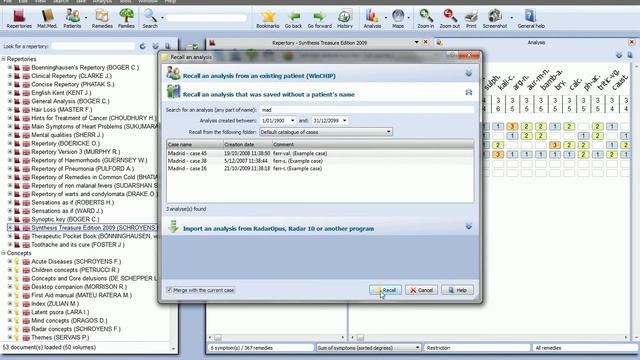Select Themes (SERVAIS P.) concept item
The height and width of the screenshot is (360, 640).
tap(60, 337)
